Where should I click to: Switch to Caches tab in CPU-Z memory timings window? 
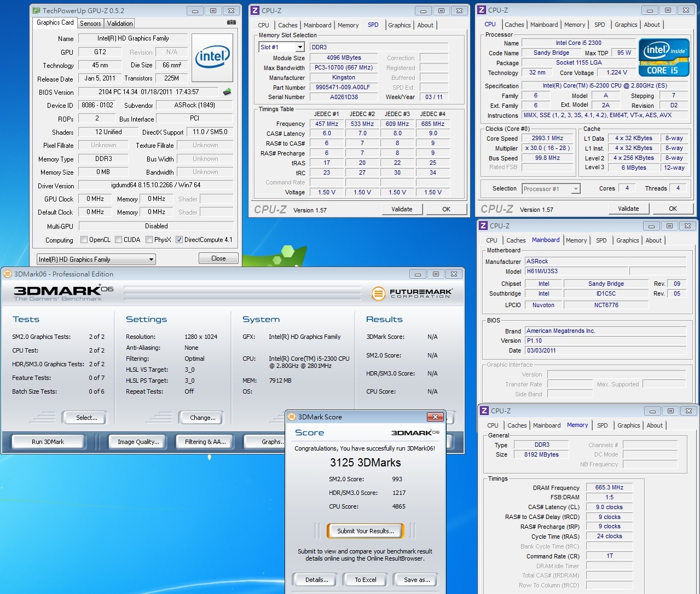517,425
